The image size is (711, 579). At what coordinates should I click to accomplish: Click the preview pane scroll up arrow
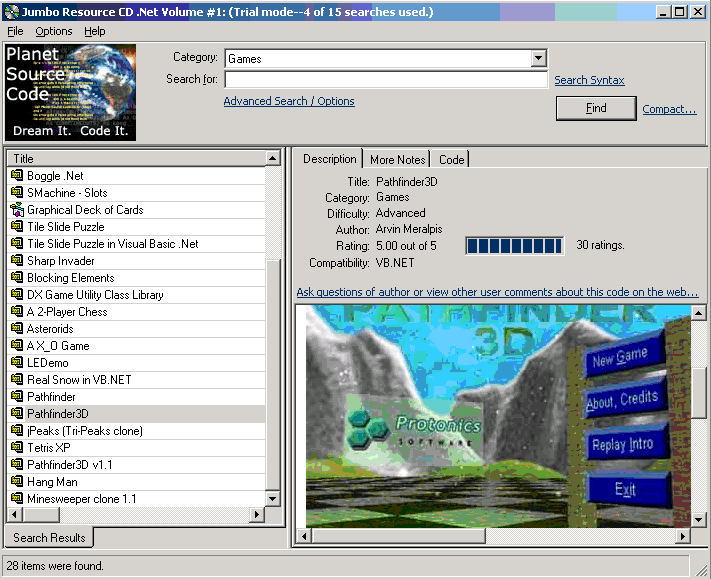[698, 312]
